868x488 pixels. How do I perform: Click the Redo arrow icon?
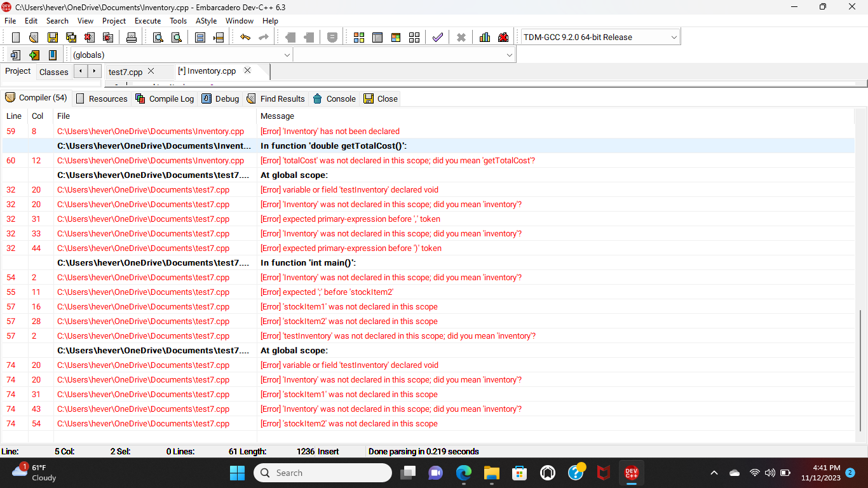pos(263,37)
